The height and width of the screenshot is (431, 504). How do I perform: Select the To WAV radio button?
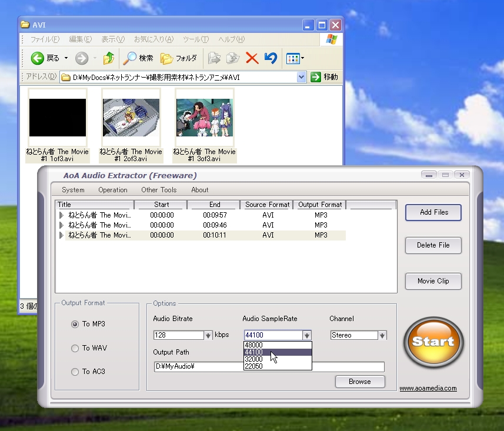pyautogui.click(x=75, y=348)
